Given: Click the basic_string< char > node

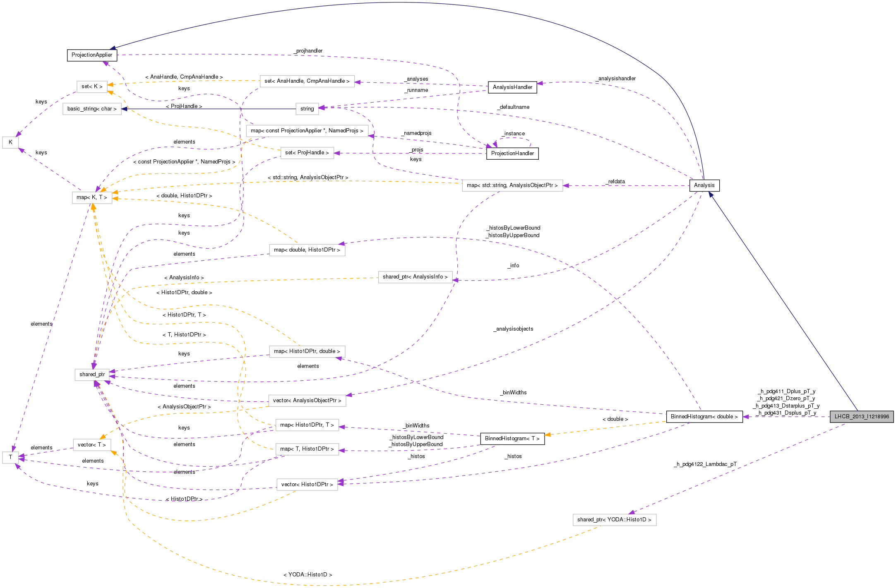Looking at the screenshot, I should [92, 109].
